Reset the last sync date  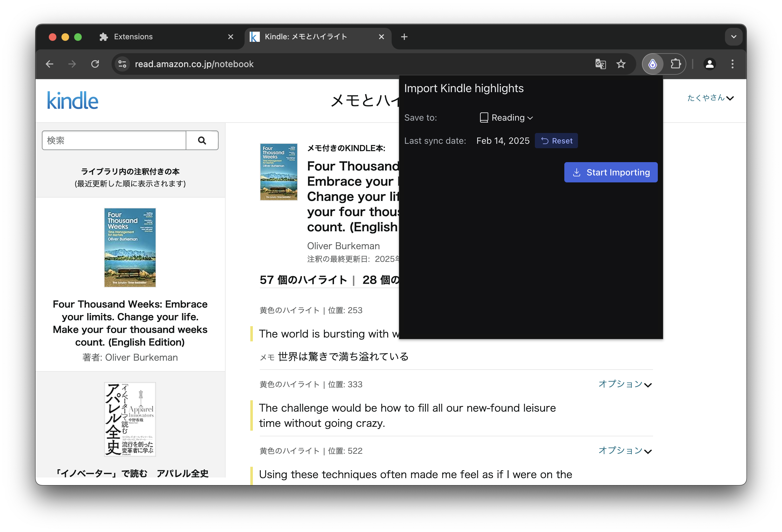click(x=556, y=141)
